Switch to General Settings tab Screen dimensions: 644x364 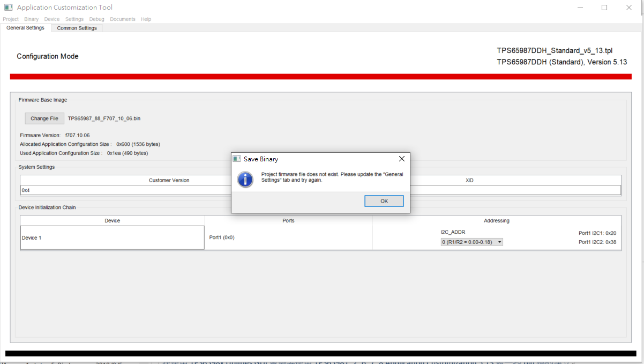[25, 28]
